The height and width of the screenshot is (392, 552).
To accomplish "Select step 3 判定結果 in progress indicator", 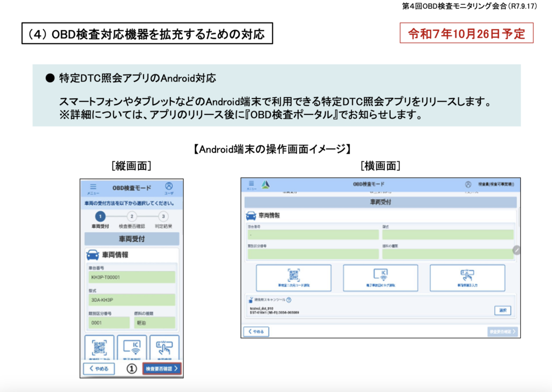I will point(163,217).
